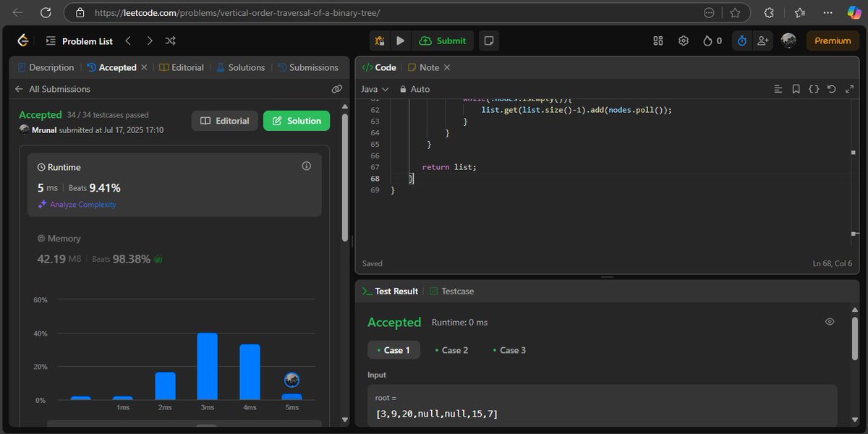The height and width of the screenshot is (434, 868).
Task: Open the Java language dropdown
Action: click(x=375, y=89)
